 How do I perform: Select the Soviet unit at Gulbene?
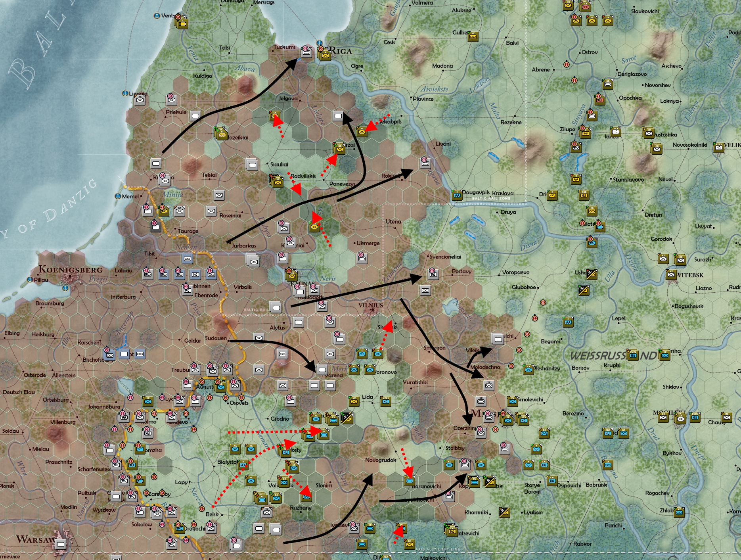[x=473, y=36]
